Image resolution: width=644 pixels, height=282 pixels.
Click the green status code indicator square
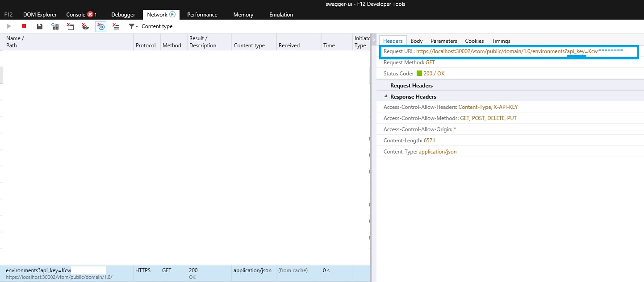point(419,74)
